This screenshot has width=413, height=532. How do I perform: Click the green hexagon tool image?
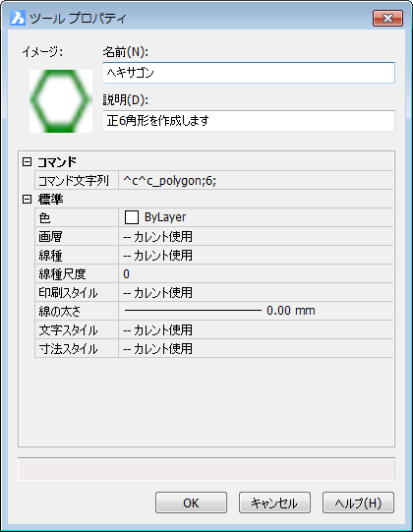tap(61, 100)
